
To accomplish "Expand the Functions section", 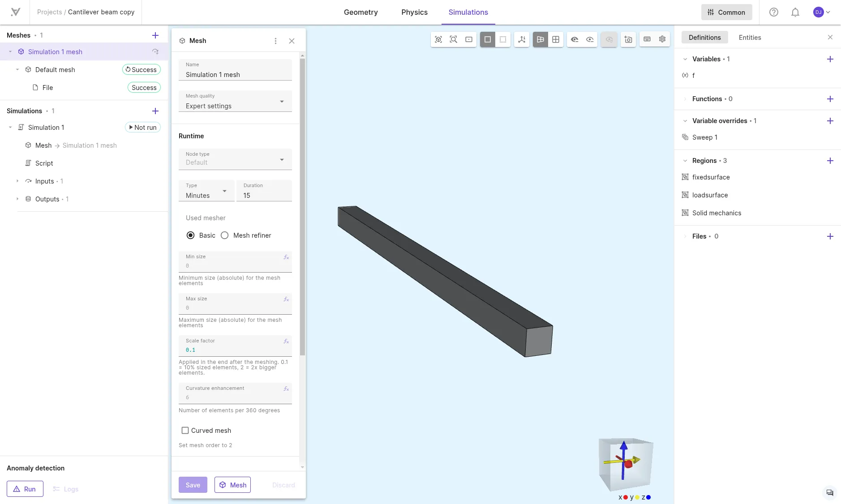I will (x=685, y=99).
